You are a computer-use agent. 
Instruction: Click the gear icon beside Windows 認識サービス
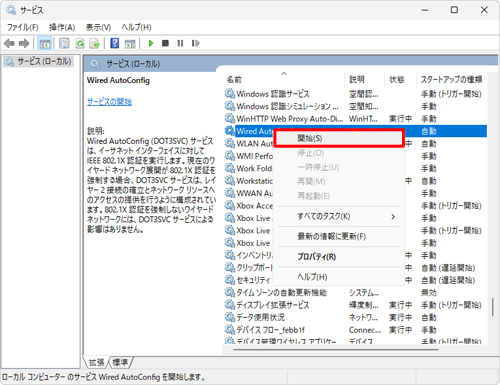click(x=230, y=94)
